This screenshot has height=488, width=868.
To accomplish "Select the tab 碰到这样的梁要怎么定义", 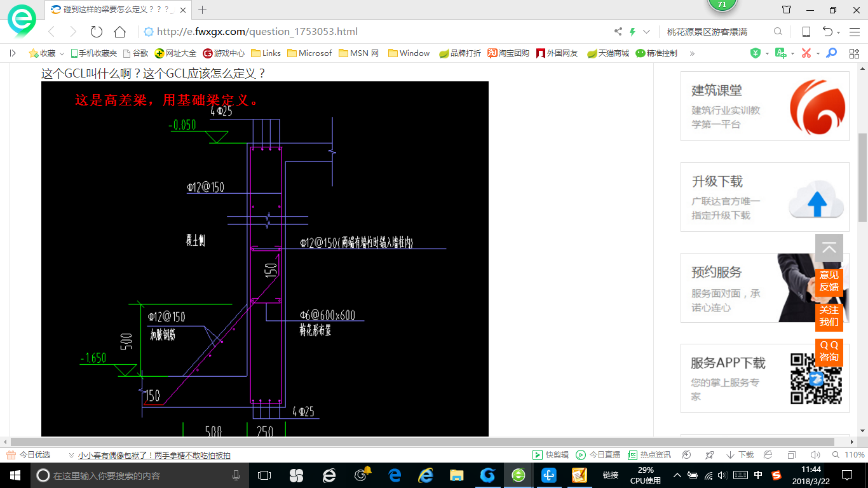I will coord(118,10).
